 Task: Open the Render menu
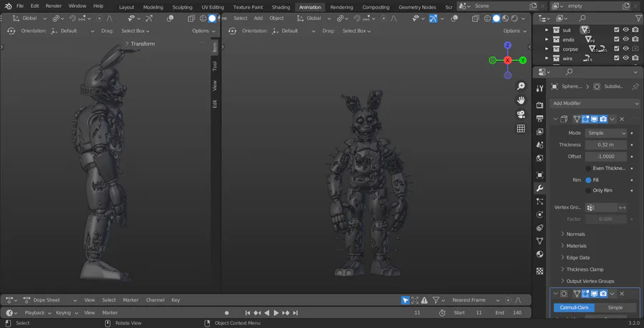coord(54,6)
